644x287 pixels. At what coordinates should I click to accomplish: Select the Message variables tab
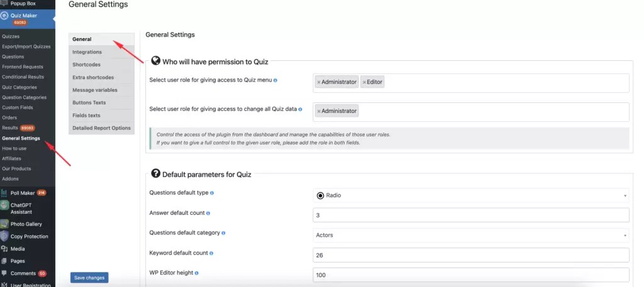[95, 90]
